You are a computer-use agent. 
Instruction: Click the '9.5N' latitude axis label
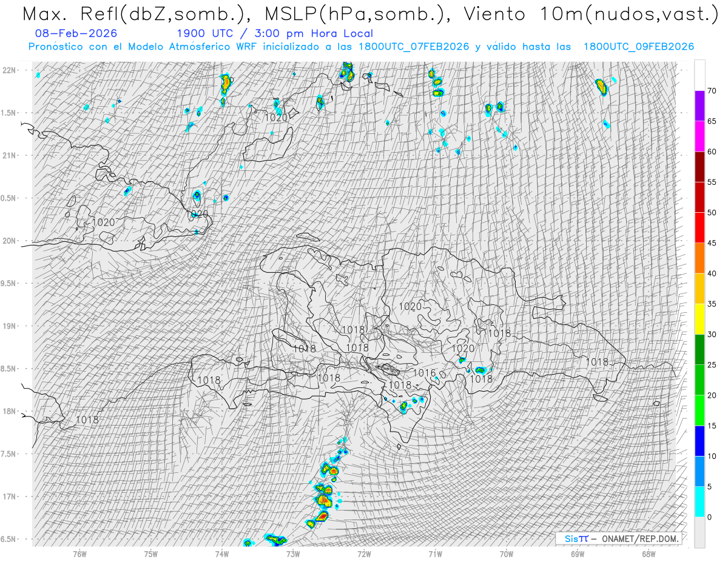[x=9, y=283]
